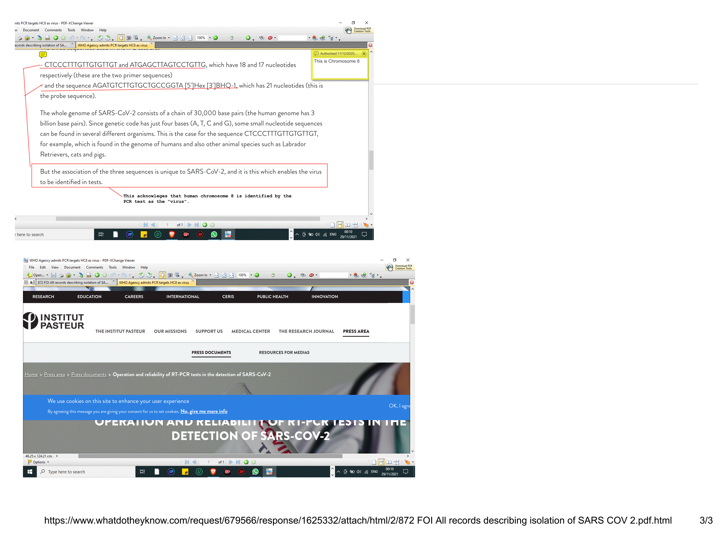Screen dimensions: 728x560
Task: Click Find binoculars icon in lower window
Action: point(303,275)
